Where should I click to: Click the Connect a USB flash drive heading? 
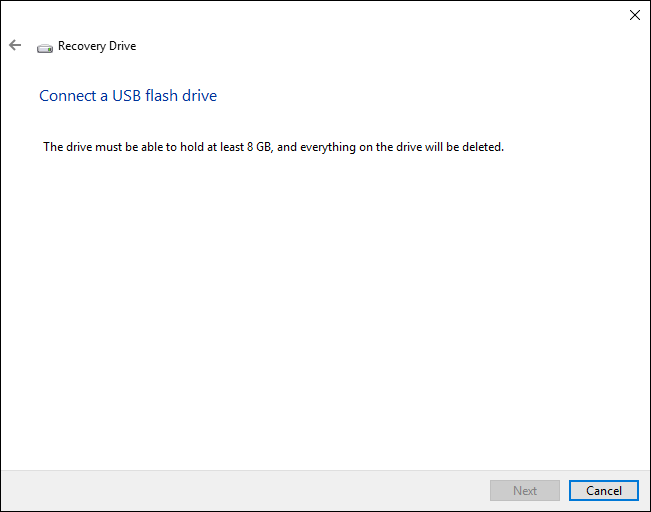coord(128,96)
